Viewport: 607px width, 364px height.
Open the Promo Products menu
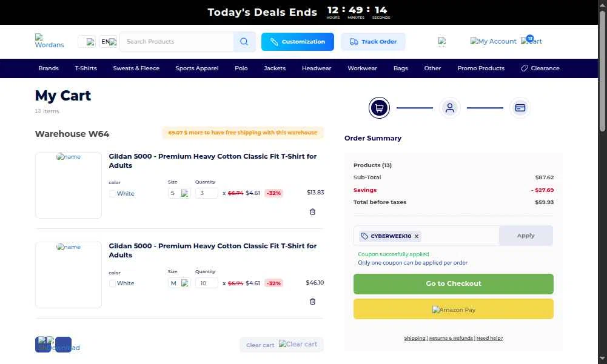[x=481, y=68]
